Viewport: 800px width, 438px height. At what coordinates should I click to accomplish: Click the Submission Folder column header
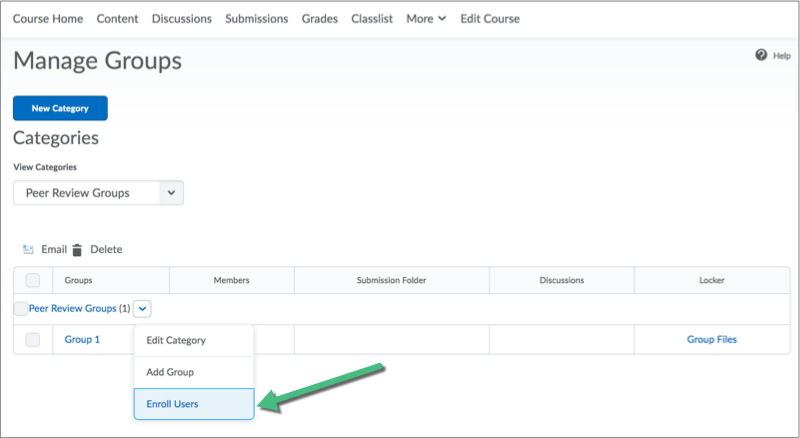click(391, 280)
